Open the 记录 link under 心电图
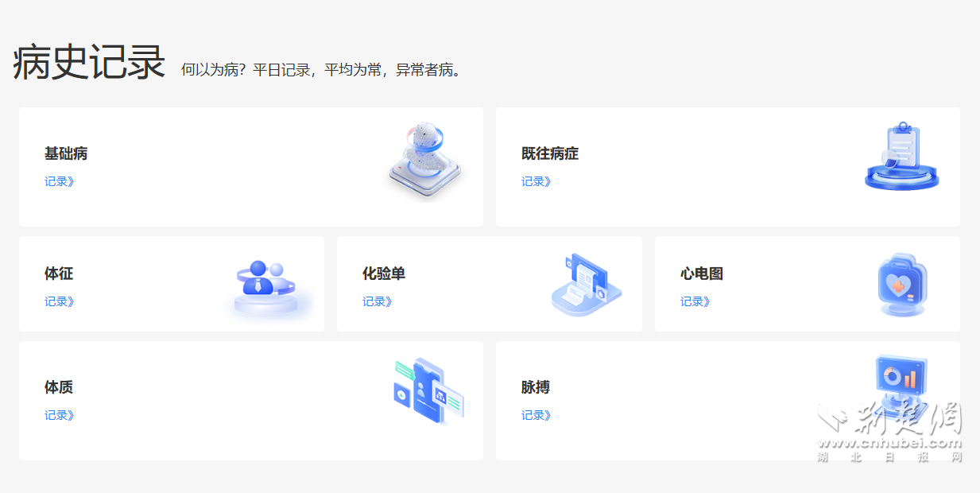Screen dimensions: 980x493 pyautogui.click(x=695, y=301)
